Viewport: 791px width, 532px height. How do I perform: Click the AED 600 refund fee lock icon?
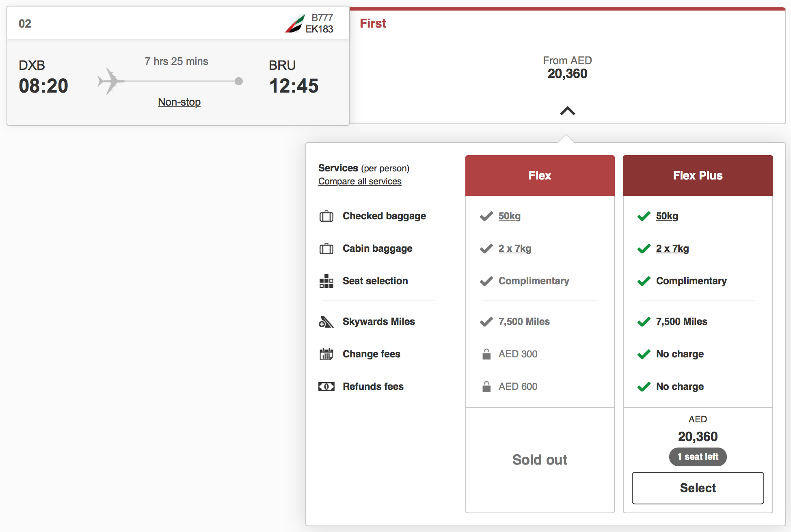(x=486, y=387)
